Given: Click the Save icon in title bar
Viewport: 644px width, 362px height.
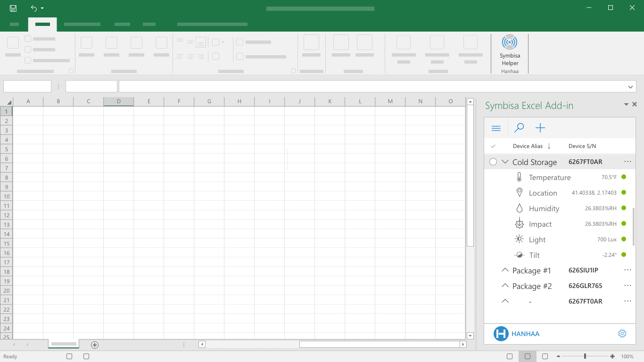Looking at the screenshot, I should [13, 8].
